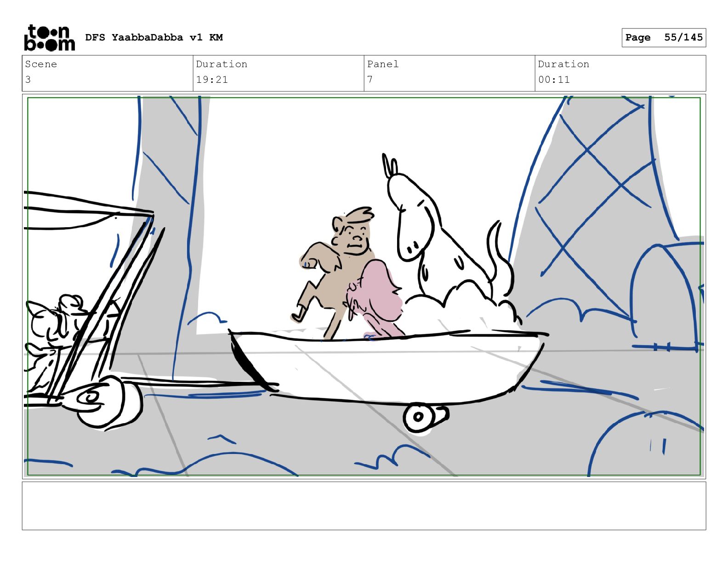The height and width of the screenshot is (563, 728).
Task: Click the 'Duration' label above '19:21'
Action: pyautogui.click(x=222, y=64)
